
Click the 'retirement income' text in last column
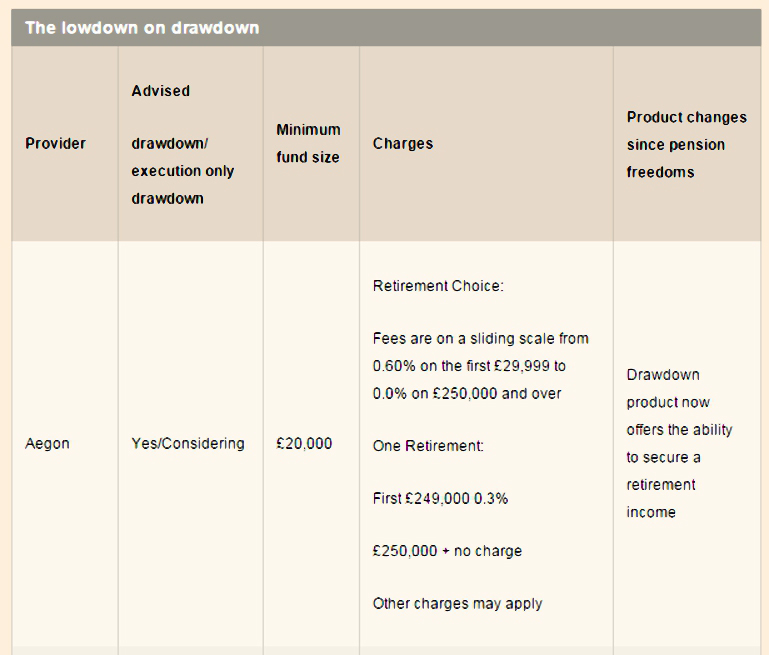[661, 499]
